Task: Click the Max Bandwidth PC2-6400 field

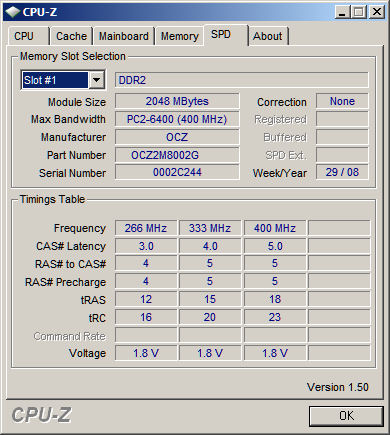Action: click(x=177, y=119)
